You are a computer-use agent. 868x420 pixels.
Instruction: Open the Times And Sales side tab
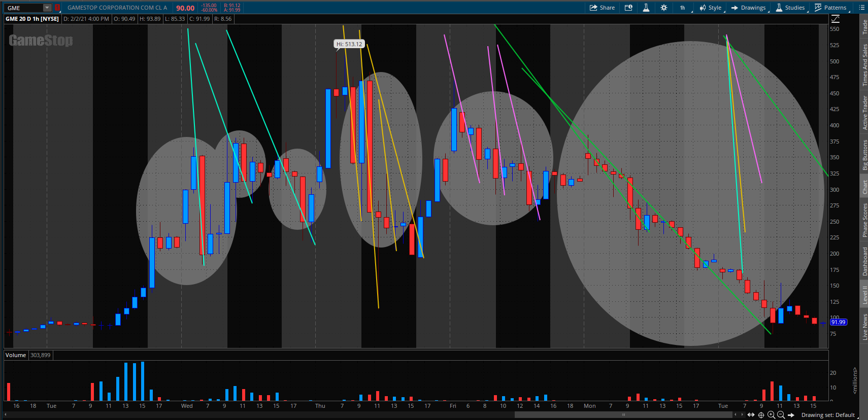864,65
